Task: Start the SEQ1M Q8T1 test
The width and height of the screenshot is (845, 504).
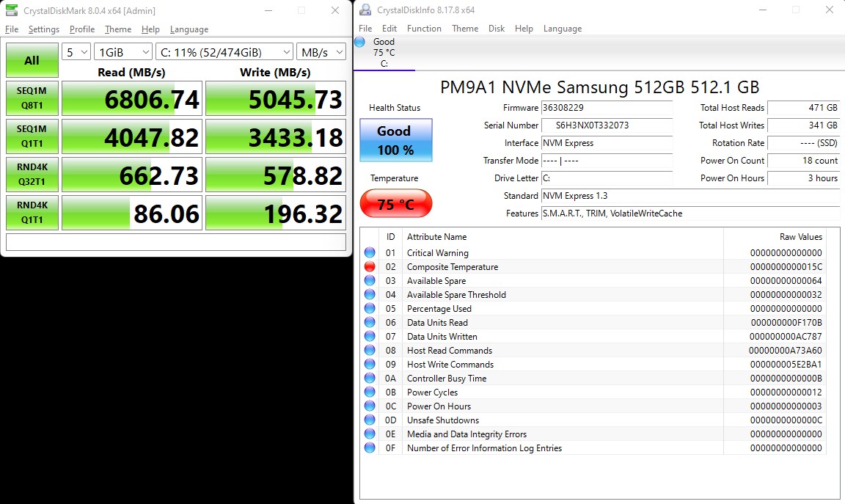Action: click(x=32, y=98)
